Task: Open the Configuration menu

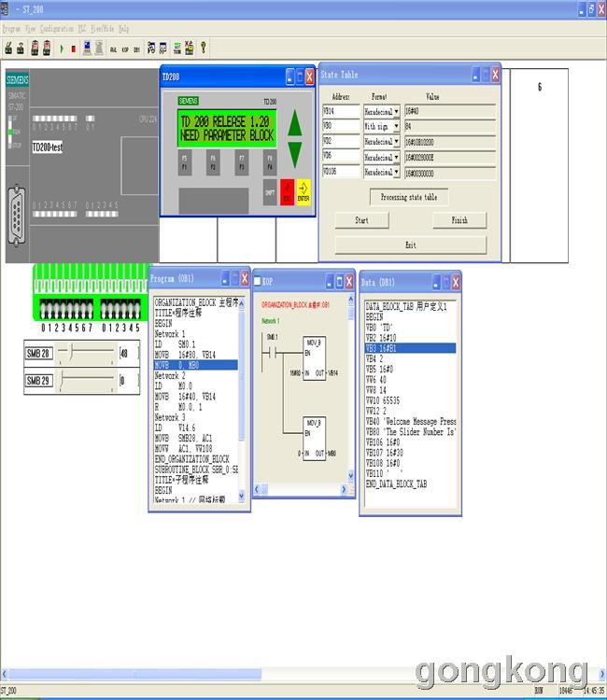Action: [x=57, y=29]
